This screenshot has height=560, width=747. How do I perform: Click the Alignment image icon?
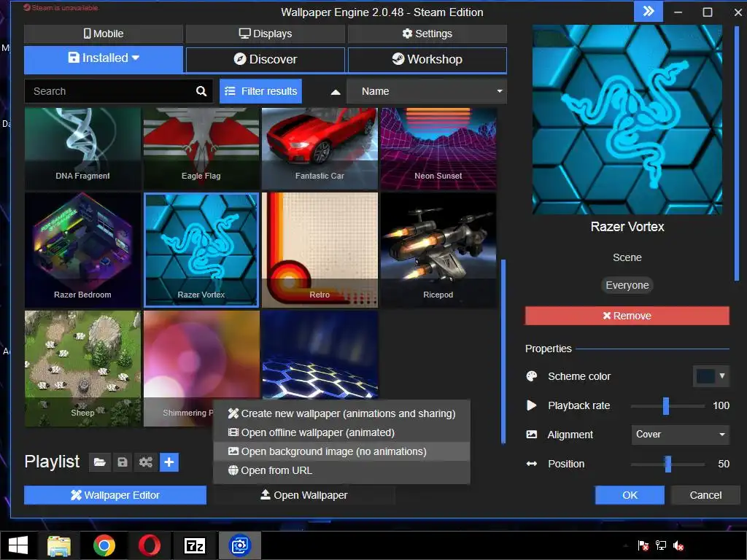(532, 435)
